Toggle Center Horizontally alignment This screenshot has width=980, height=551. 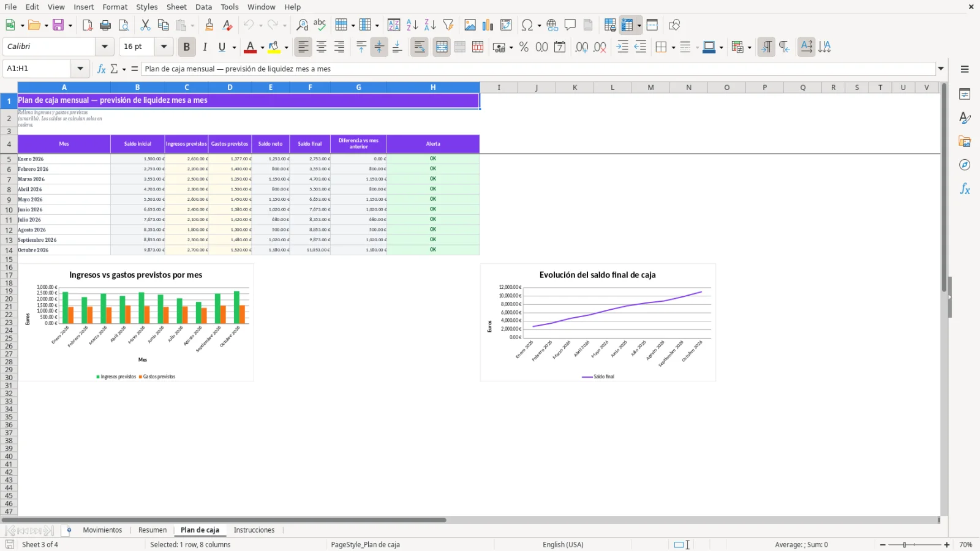(x=322, y=47)
